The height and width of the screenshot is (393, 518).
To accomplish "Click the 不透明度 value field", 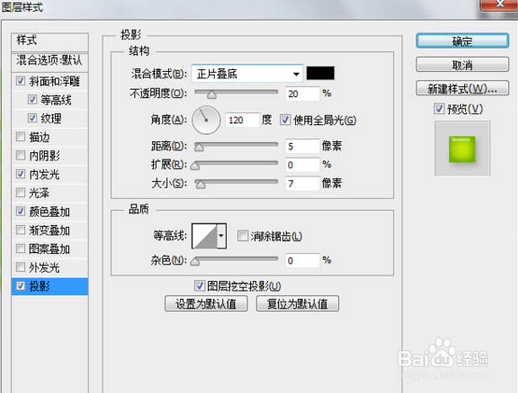I will click(x=302, y=94).
